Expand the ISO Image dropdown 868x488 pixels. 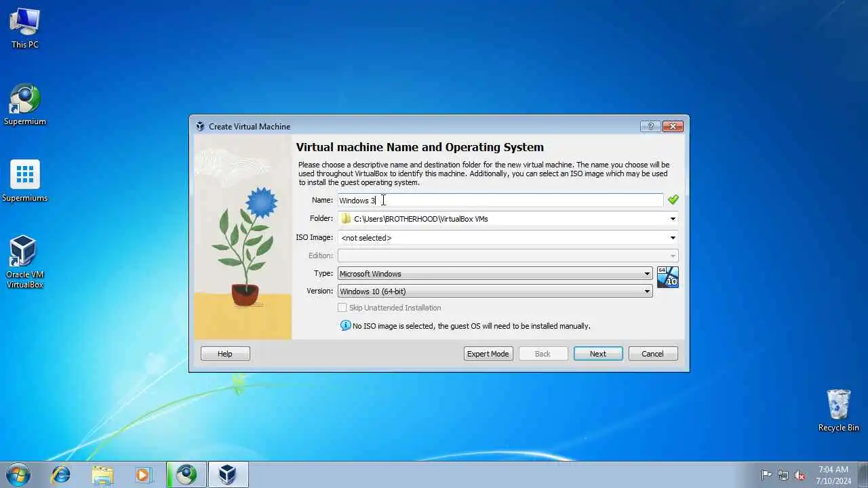[673, 238]
